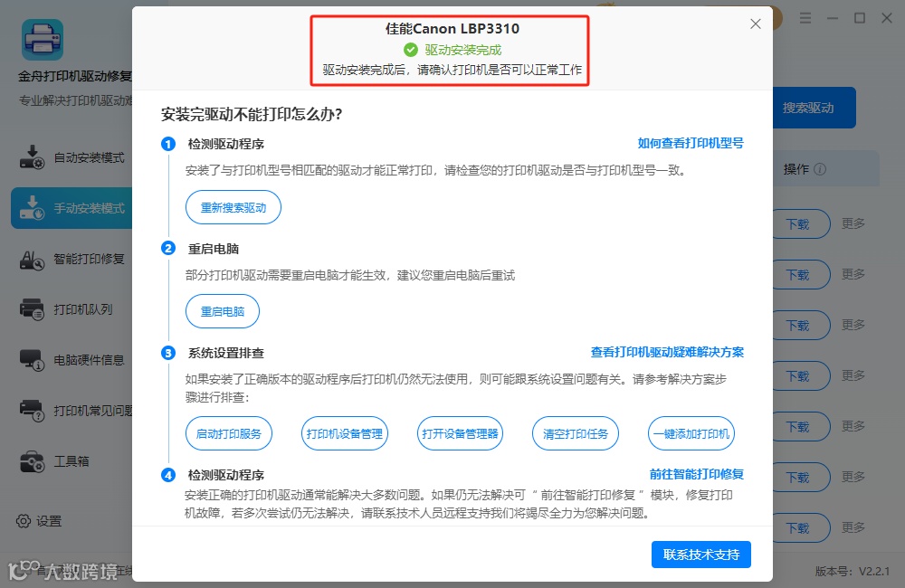Open link 查看打印机驱动疑难解决方案
This screenshot has height=588, width=905.
[667, 352]
